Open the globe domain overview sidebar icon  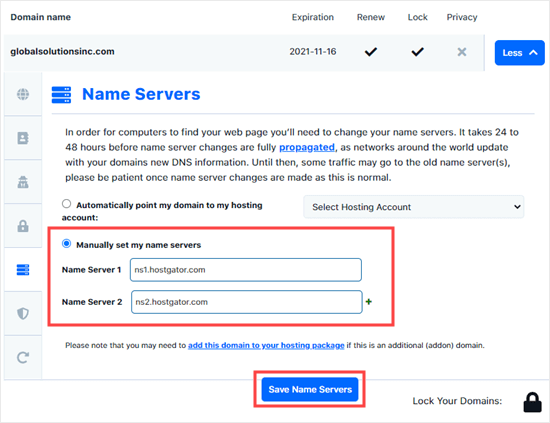(x=23, y=94)
